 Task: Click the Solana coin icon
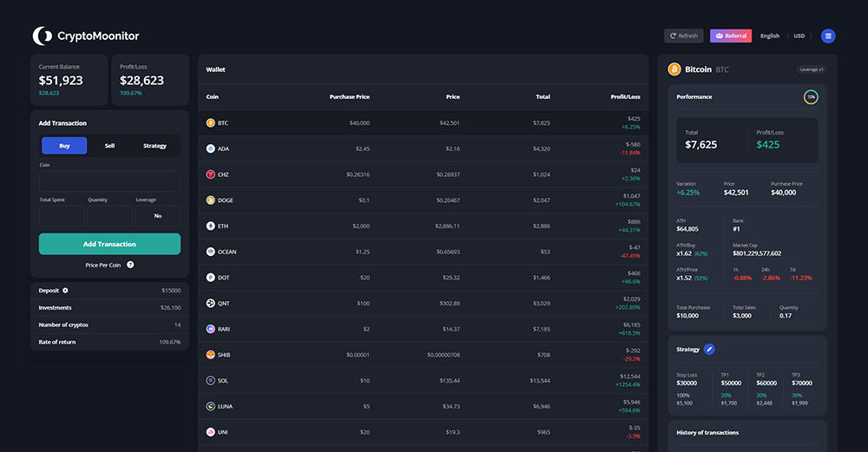tap(210, 381)
